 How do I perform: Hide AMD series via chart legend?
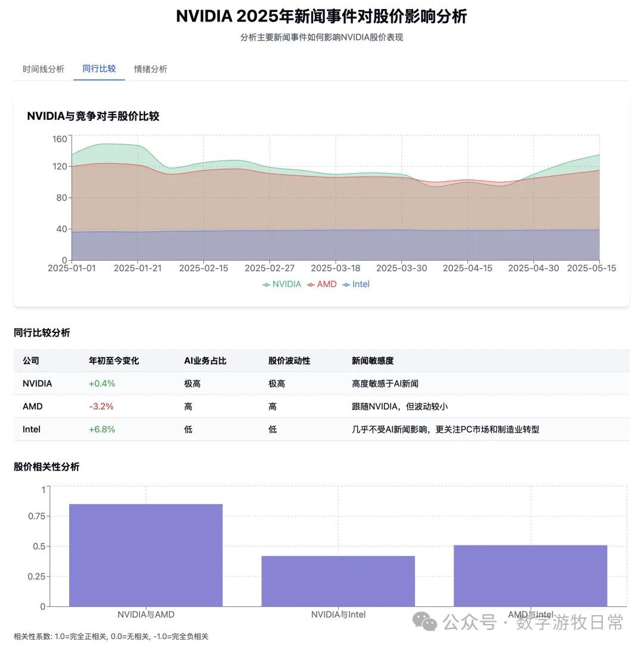tap(322, 284)
